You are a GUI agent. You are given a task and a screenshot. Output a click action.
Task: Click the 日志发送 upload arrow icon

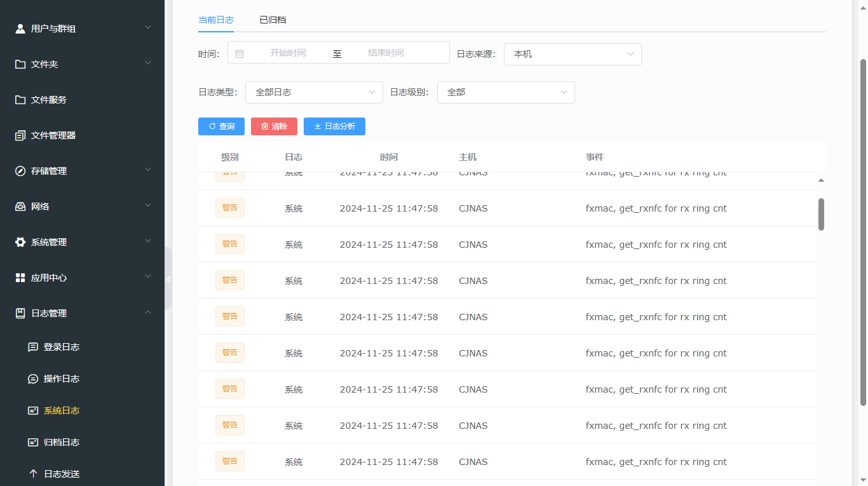pyautogui.click(x=32, y=473)
